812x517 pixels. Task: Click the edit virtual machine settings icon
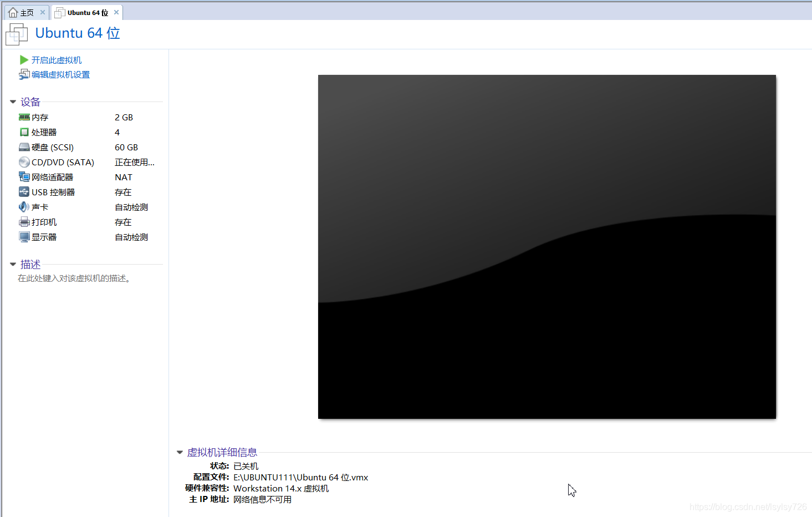point(24,74)
